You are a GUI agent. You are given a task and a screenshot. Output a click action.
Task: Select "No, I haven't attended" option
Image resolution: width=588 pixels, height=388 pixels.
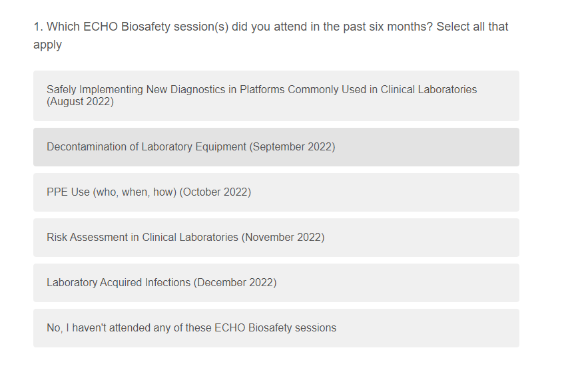[x=276, y=328]
